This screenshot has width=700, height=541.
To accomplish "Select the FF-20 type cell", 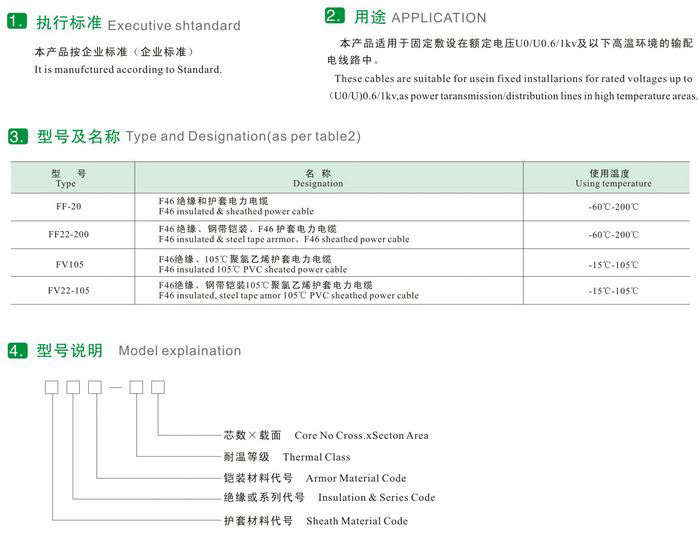I will point(69,206).
